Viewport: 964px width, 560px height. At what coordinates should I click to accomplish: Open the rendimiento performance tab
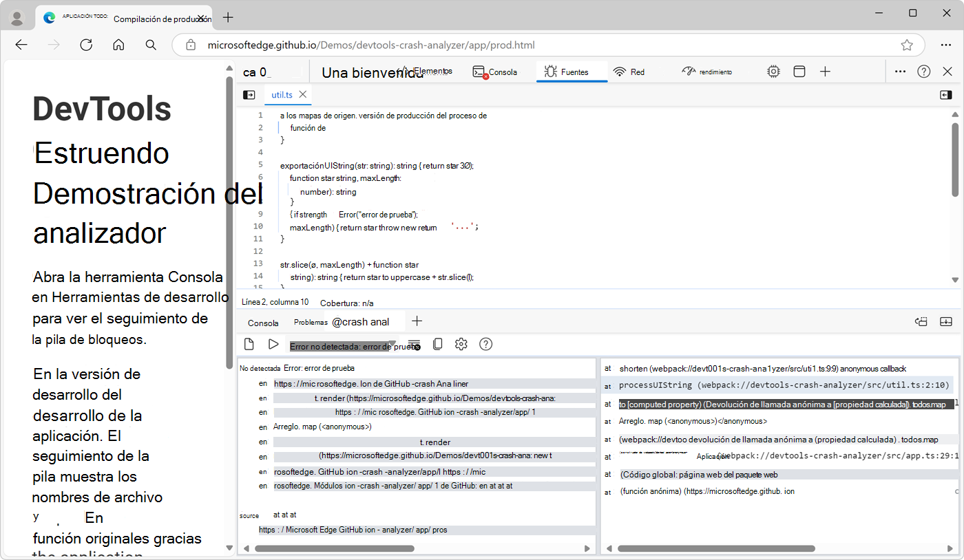(x=707, y=72)
